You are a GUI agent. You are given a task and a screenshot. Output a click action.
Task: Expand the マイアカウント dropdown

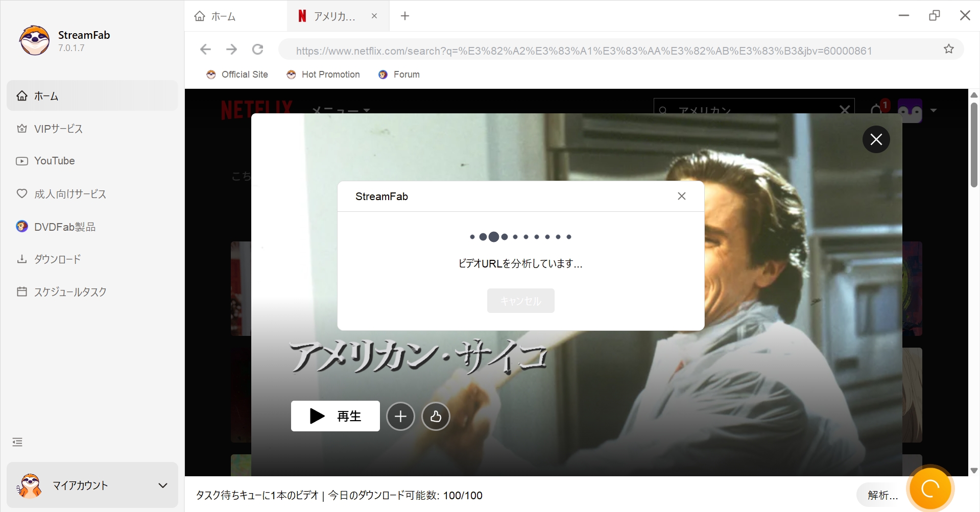[162, 485]
